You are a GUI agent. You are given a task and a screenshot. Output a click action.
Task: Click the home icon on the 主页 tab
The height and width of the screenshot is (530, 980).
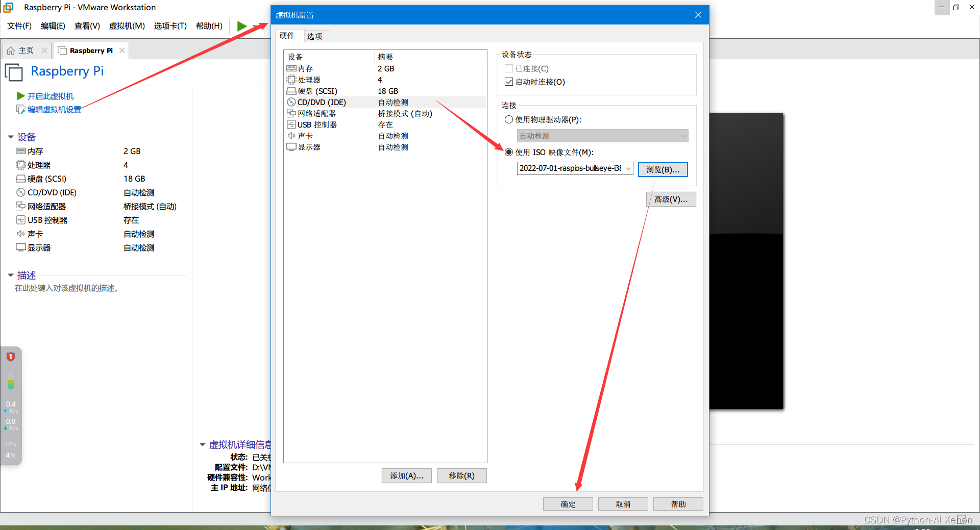[11, 51]
